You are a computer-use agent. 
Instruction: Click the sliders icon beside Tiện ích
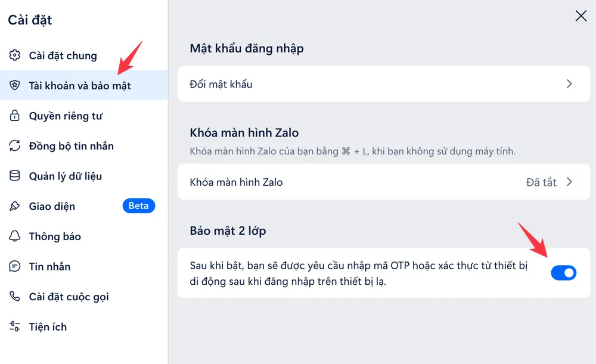click(15, 326)
